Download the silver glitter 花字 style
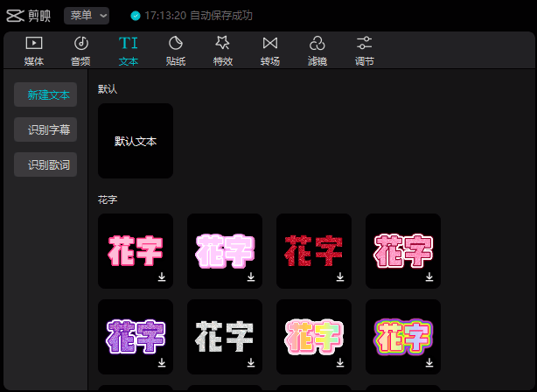Screen dimensions: 537x392 click(251, 362)
